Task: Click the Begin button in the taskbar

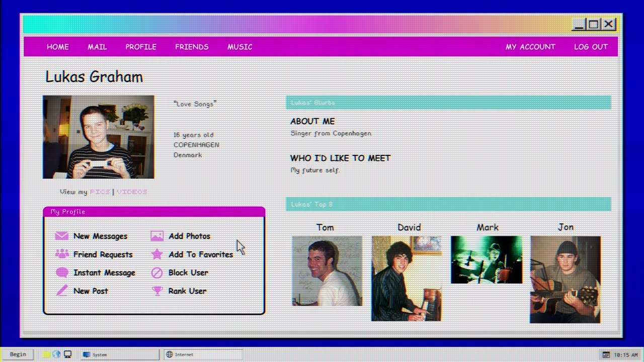Action: pyautogui.click(x=18, y=354)
